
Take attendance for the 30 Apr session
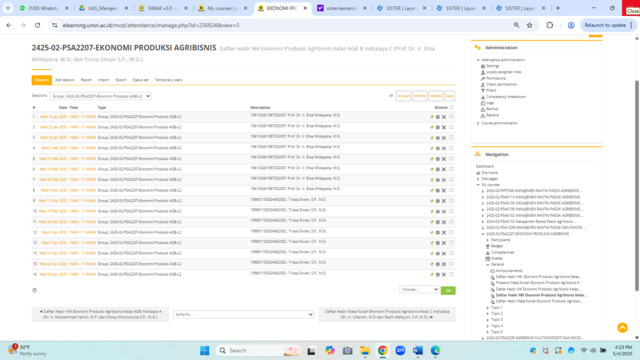[432, 275]
